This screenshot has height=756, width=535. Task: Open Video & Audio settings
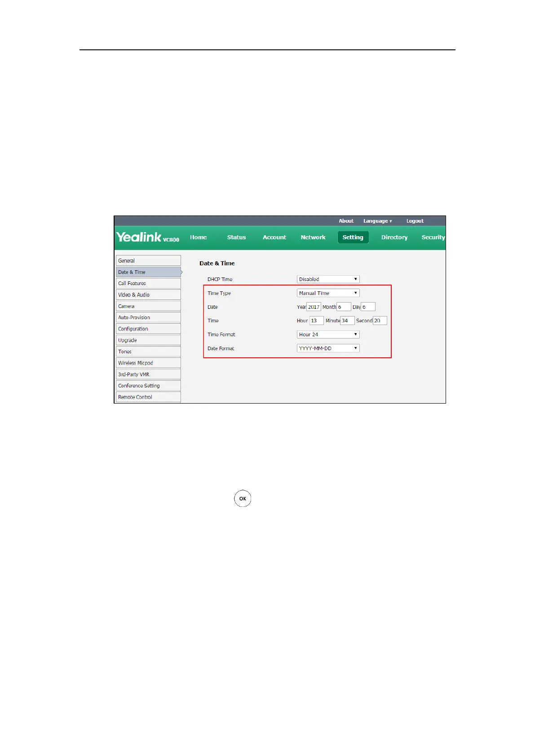click(148, 294)
